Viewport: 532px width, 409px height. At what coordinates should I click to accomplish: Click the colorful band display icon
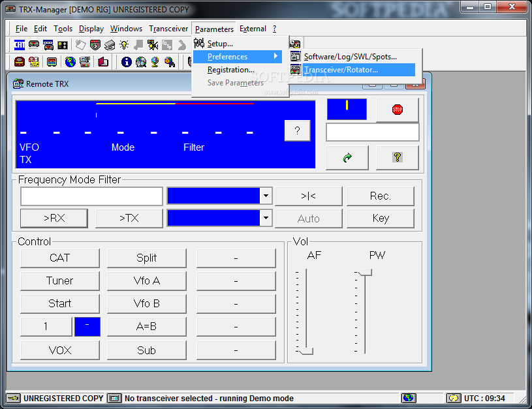tap(52, 62)
